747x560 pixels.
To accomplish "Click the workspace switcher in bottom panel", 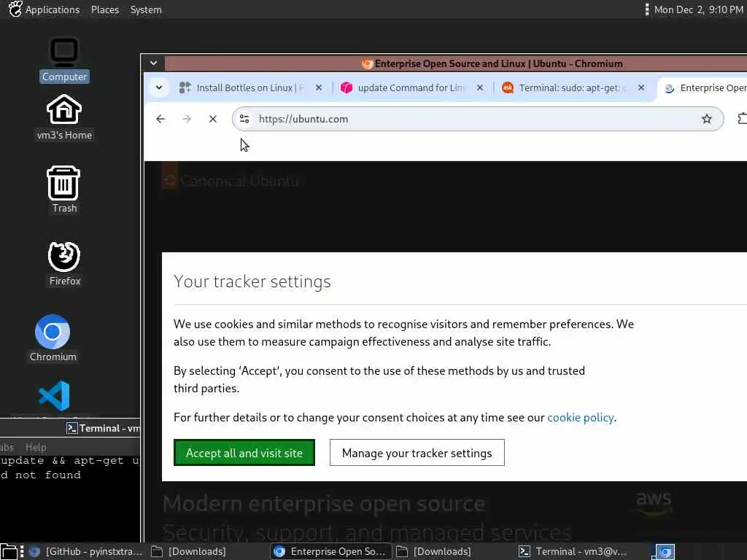I will (x=664, y=551).
